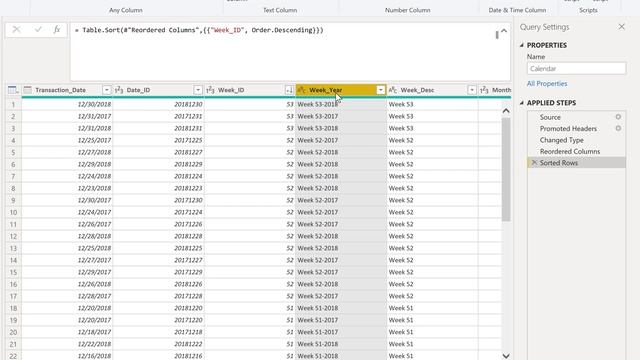Collapse the formula bar with the up chevron

(504, 31)
